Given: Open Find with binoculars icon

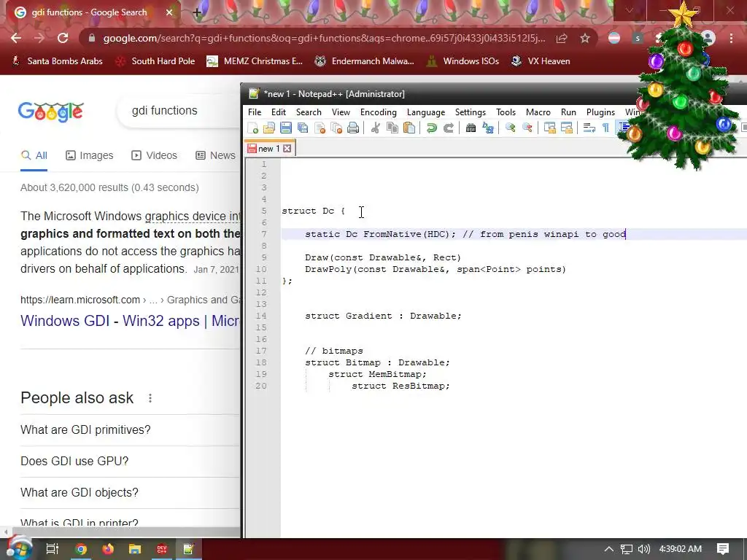Looking at the screenshot, I should coord(471,128).
